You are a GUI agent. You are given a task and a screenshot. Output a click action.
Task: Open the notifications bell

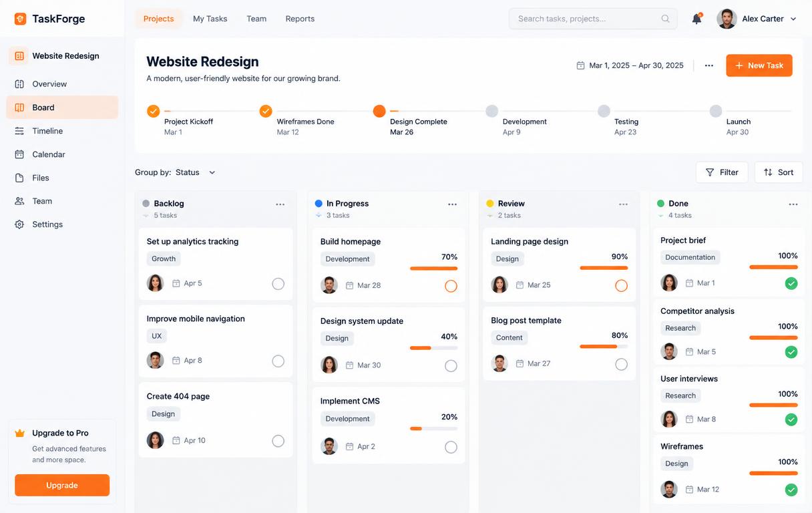[x=696, y=19]
